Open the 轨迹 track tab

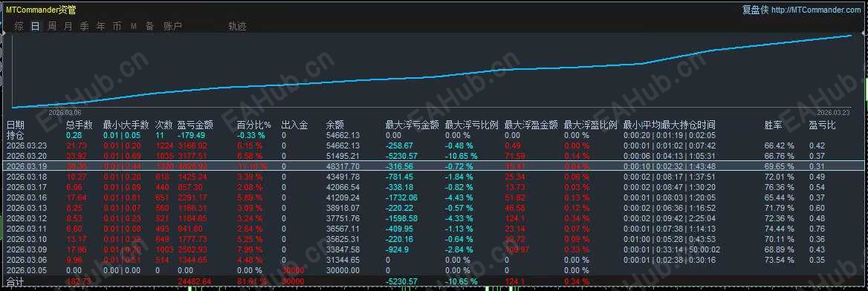238,26
